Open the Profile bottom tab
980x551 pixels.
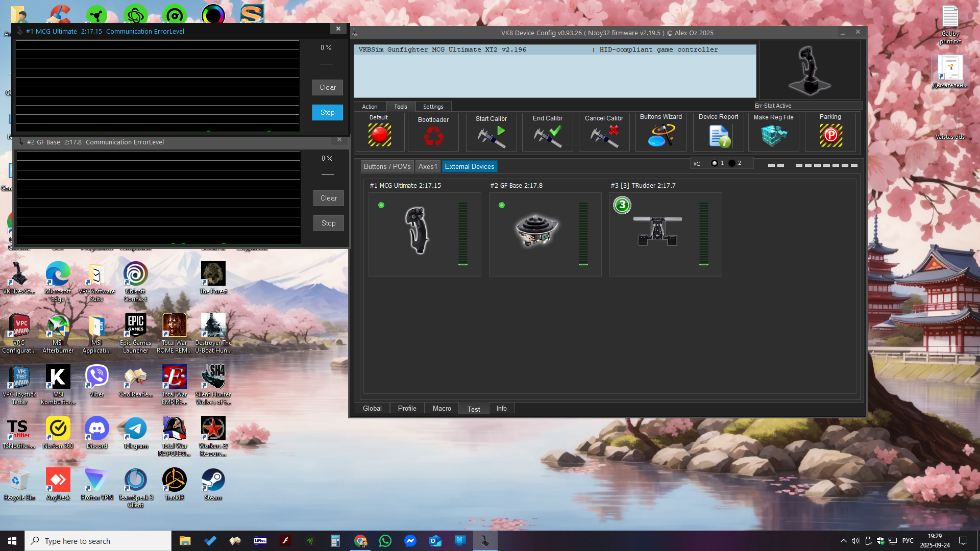(407, 408)
